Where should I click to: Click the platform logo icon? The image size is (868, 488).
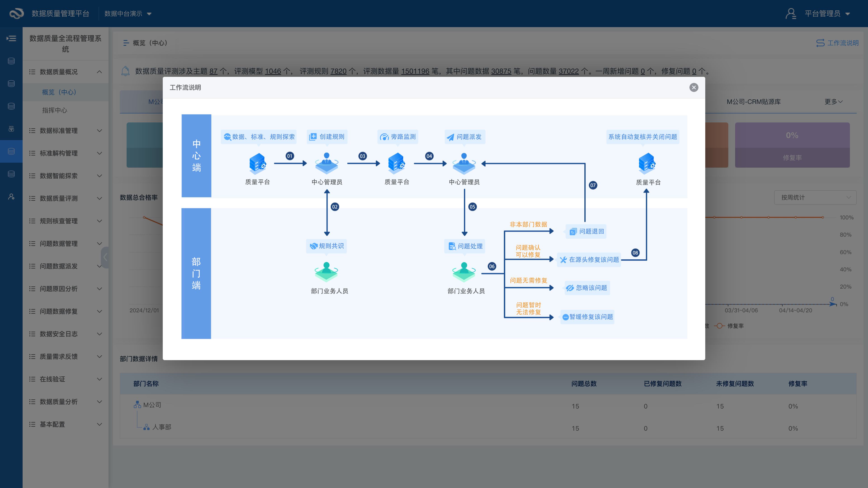point(16,14)
